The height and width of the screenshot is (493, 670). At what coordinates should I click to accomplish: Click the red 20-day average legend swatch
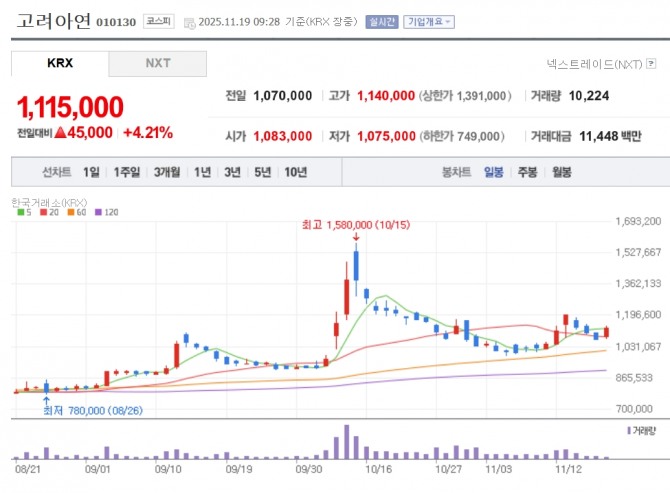(x=44, y=212)
